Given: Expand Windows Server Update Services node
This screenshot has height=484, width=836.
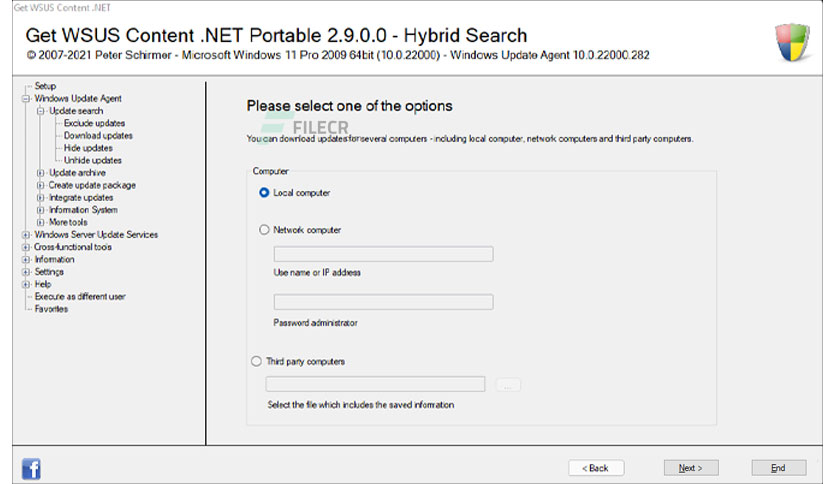Looking at the screenshot, I should 26,235.
